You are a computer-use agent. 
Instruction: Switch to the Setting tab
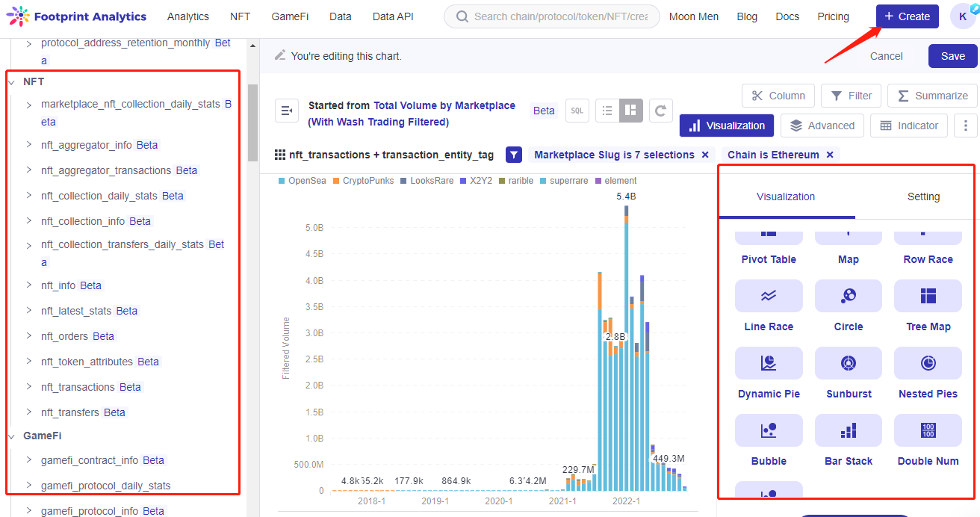click(x=923, y=196)
